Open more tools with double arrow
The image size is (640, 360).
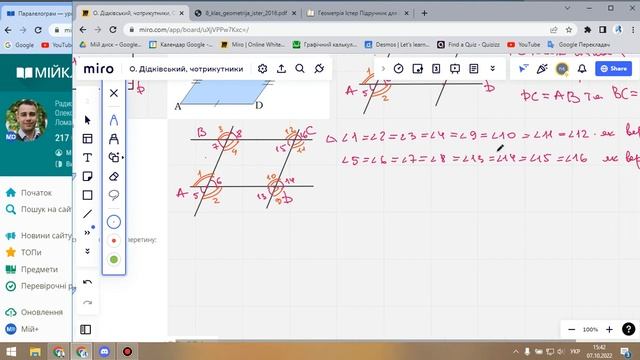(87, 233)
